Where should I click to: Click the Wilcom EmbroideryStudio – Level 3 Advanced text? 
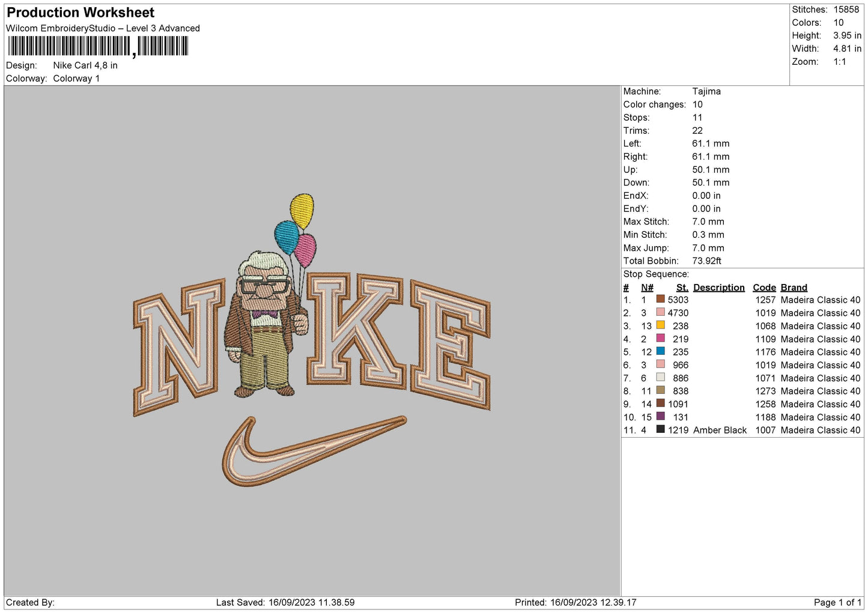coord(103,28)
